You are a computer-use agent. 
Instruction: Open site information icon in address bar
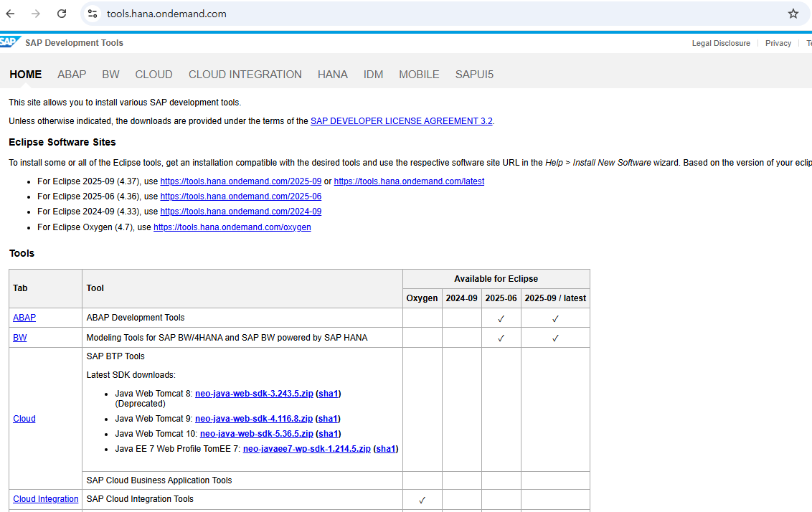click(93, 14)
